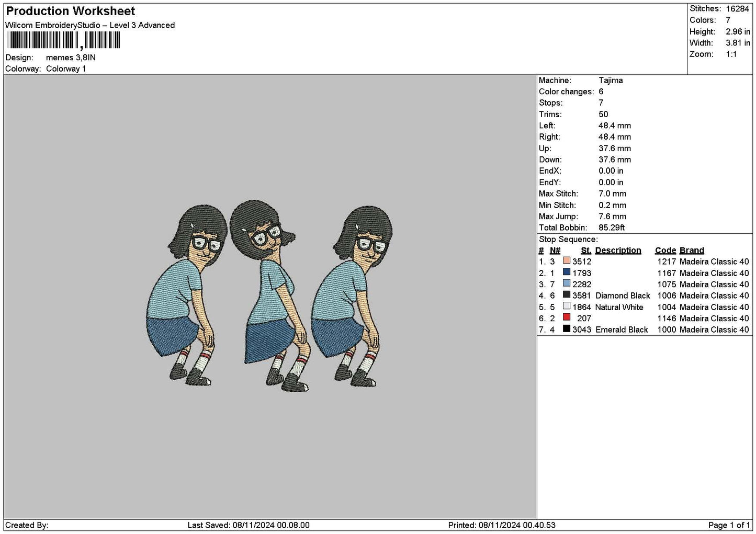Click the Natural White 1864 swatch

click(x=566, y=306)
